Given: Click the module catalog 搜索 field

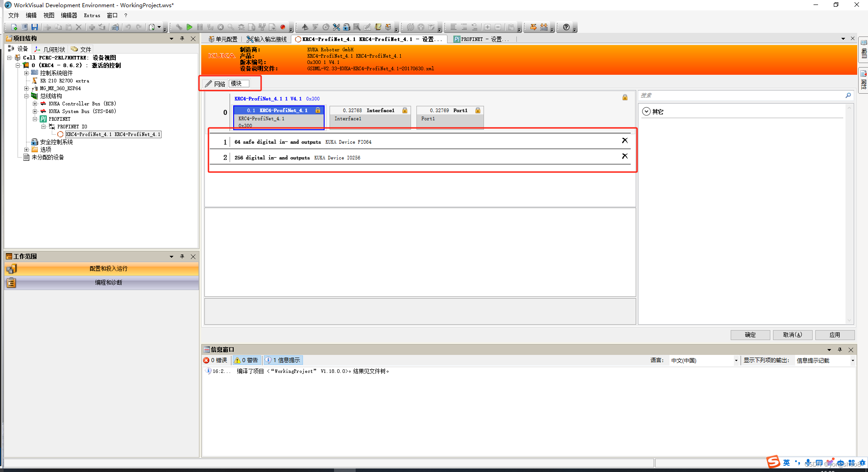Looking at the screenshot, I should [742, 95].
